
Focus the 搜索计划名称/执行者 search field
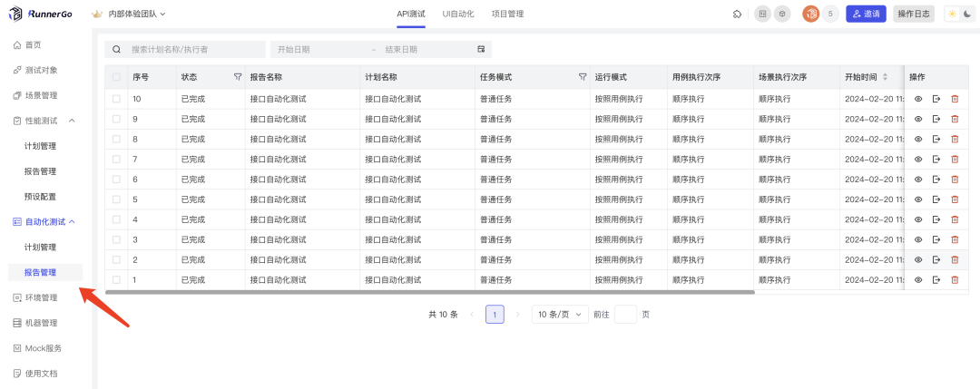[185, 49]
